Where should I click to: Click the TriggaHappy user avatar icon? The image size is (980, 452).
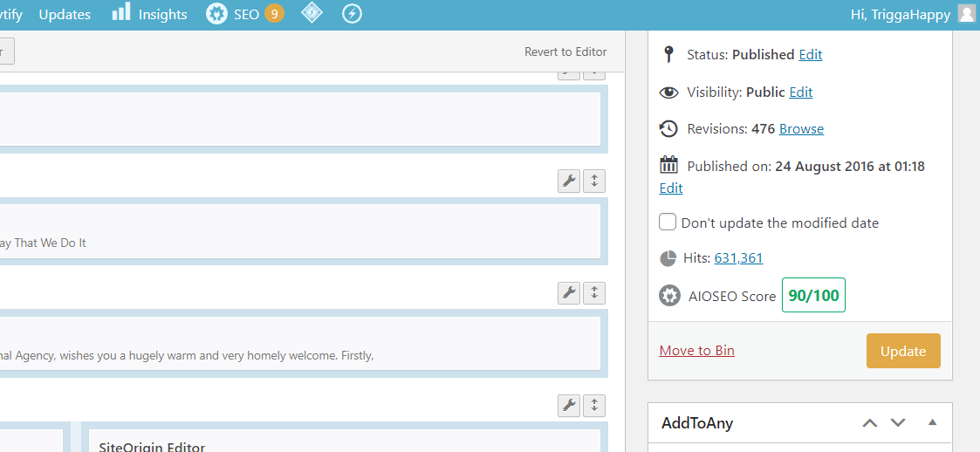click(x=966, y=14)
